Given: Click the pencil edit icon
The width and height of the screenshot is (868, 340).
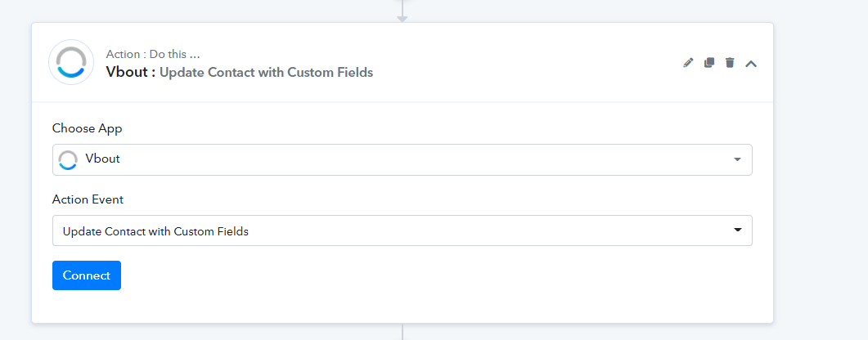Looking at the screenshot, I should pyautogui.click(x=688, y=63).
